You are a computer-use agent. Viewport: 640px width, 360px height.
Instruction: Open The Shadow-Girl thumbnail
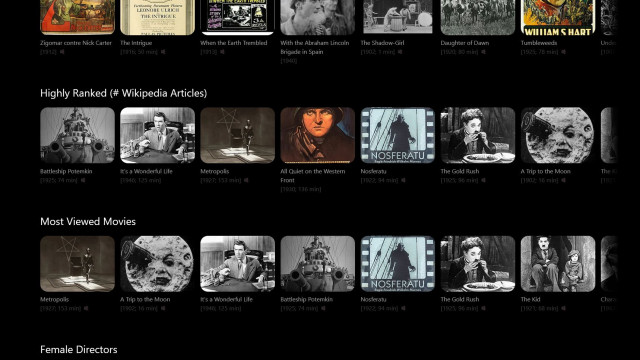coord(398,17)
